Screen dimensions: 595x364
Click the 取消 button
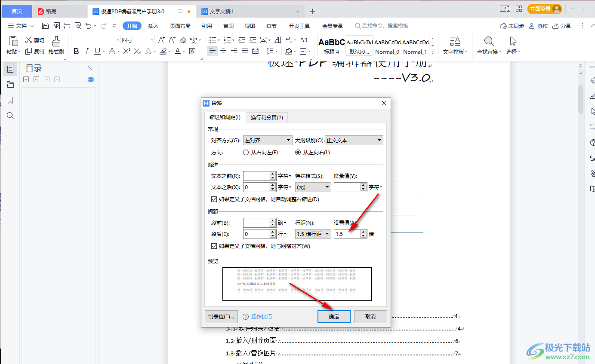370,317
